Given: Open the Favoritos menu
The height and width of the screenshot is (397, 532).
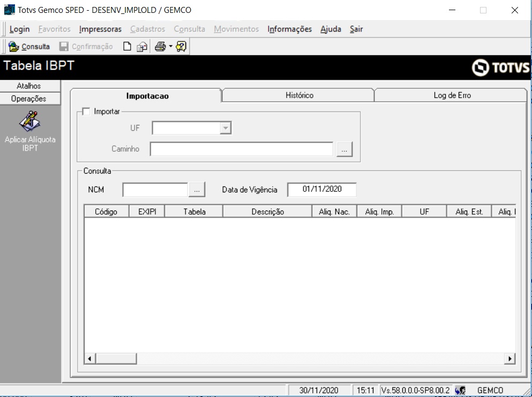Looking at the screenshot, I should [x=54, y=29].
